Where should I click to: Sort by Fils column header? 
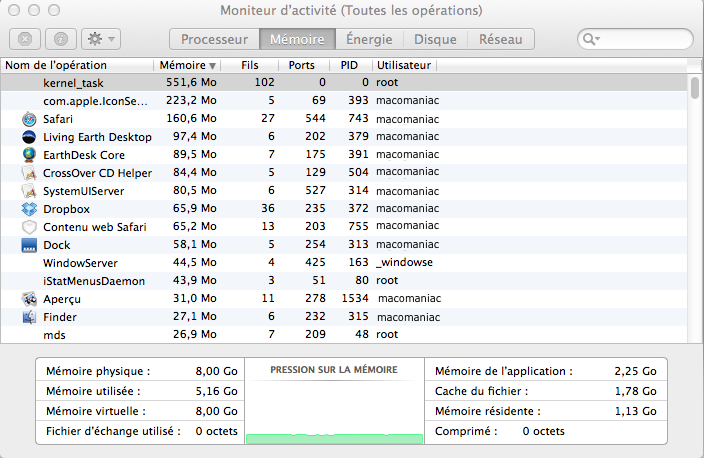click(x=250, y=65)
